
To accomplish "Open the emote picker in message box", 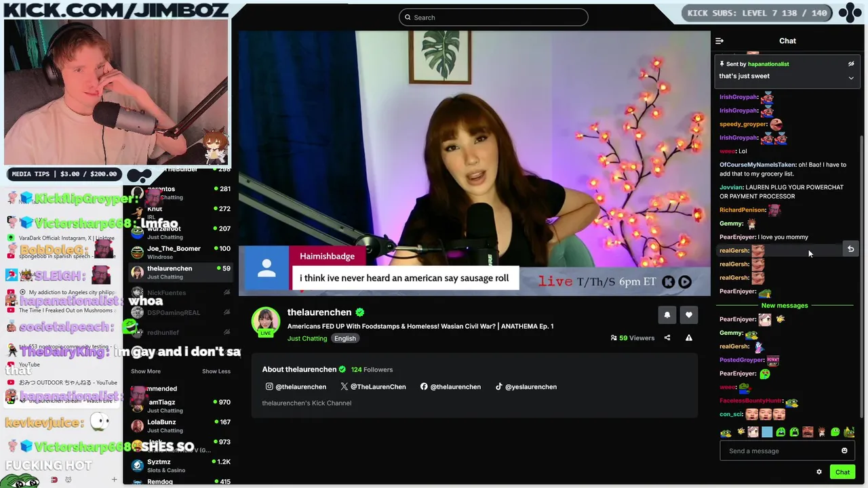I will pos(844,451).
